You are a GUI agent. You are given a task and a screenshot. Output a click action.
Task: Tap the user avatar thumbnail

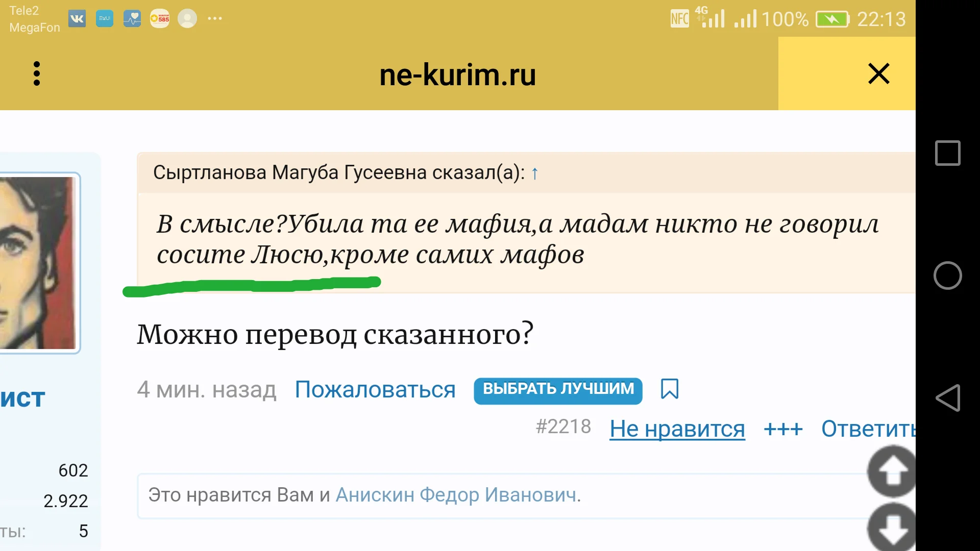38,263
